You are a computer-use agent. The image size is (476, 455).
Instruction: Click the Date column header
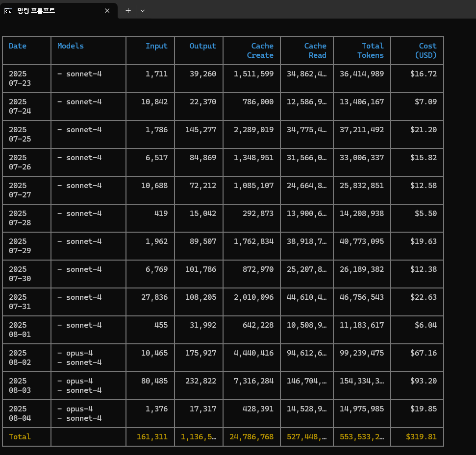pos(18,46)
